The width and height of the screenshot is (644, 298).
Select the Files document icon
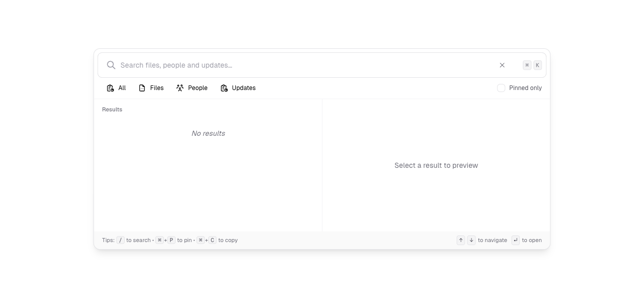pyautogui.click(x=143, y=87)
